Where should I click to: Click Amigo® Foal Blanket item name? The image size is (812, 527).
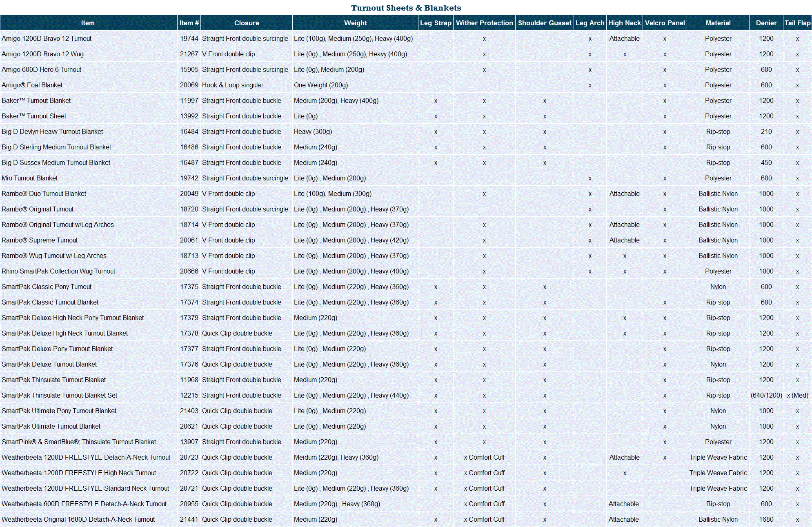[32, 85]
